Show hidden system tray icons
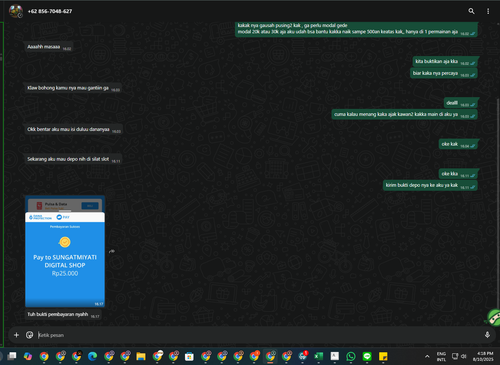Viewport: 500px width, 365px height. (427, 356)
